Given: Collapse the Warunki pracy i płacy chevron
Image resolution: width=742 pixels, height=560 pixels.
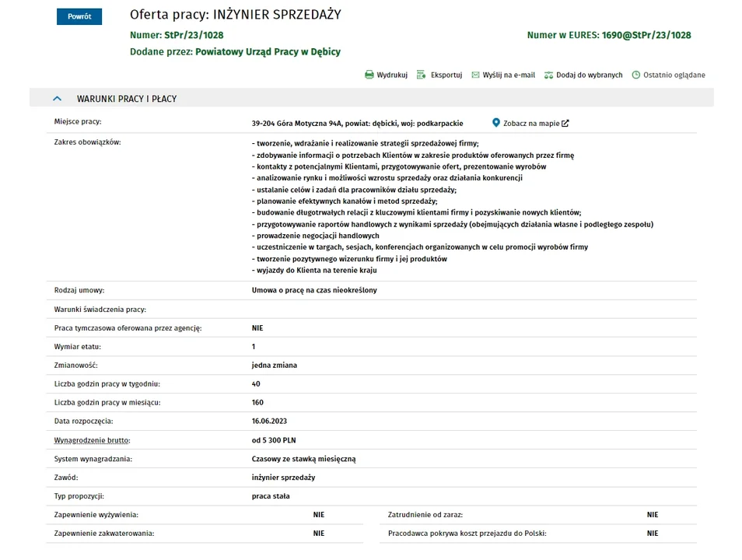Looking at the screenshot, I should pyautogui.click(x=58, y=99).
